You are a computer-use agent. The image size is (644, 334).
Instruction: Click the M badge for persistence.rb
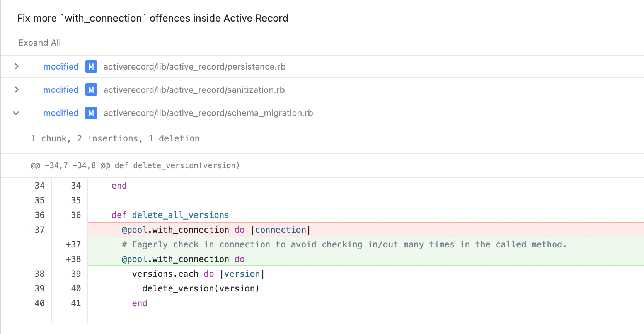(x=91, y=66)
